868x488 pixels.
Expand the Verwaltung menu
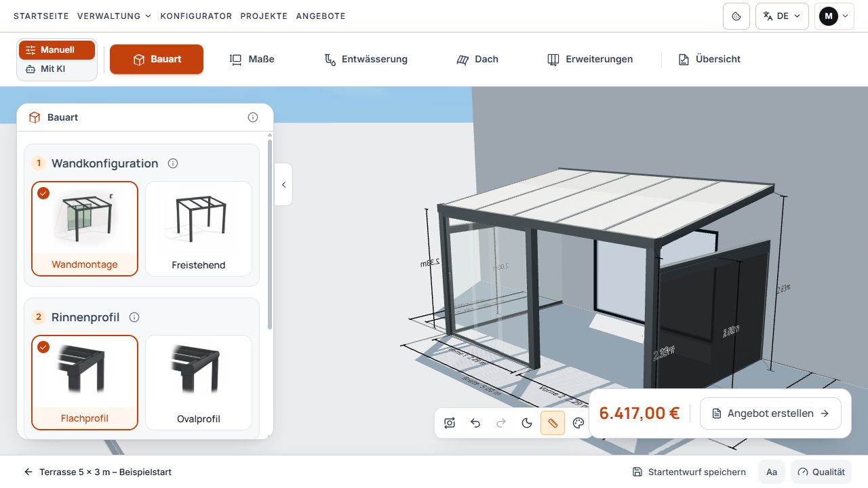coord(114,16)
